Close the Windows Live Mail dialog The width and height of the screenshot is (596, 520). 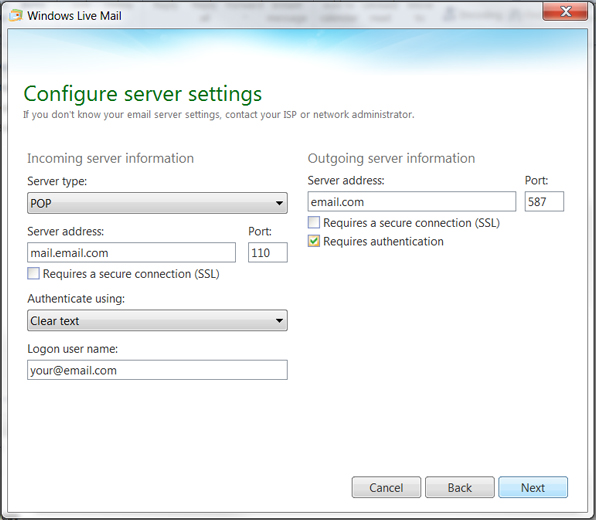pos(565,11)
